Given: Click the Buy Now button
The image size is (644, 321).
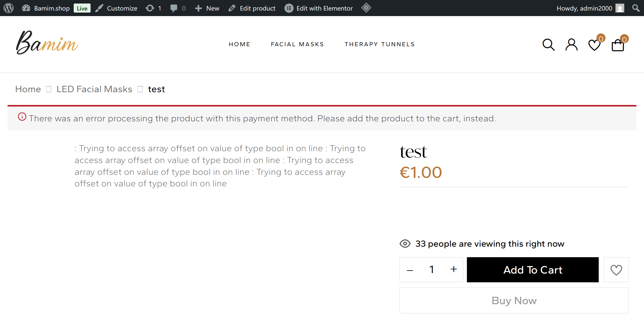Looking at the screenshot, I should 514,300.
